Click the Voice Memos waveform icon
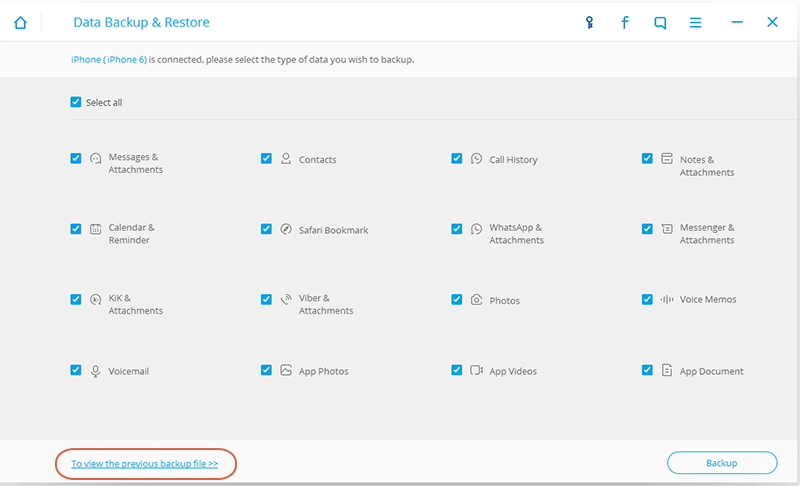The width and height of the screenshot is (800, 486). (x=667, y=299)
